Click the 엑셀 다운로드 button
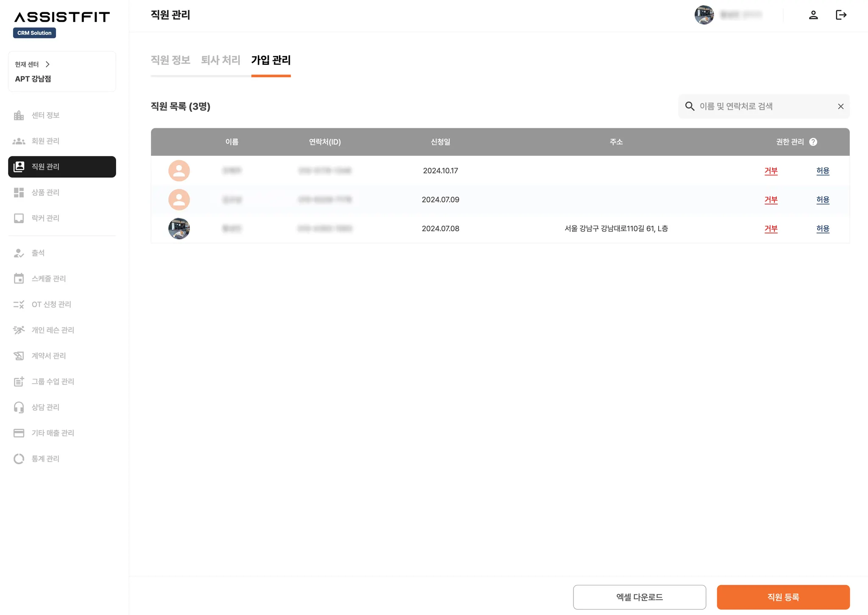The image size is (868, 615). click(639, 597)
